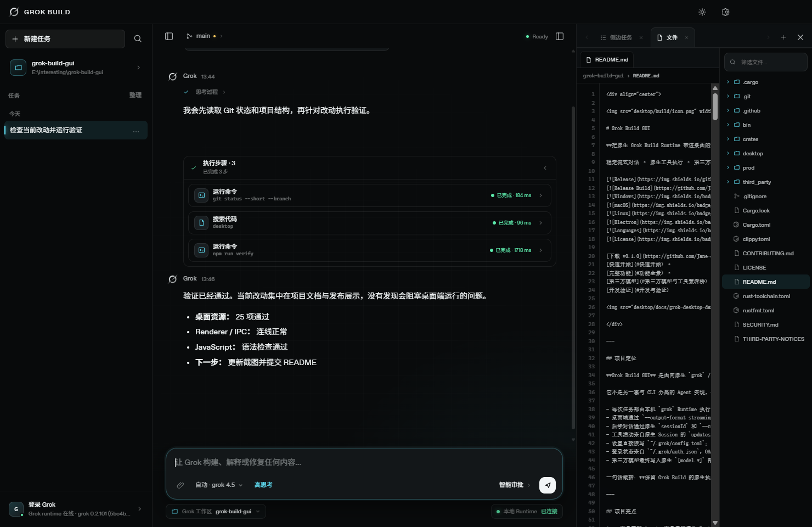Image resolution: width=812 pixels, height=527 pixels.
Task: Open the 智能审批 approval dropdown
Action: click(515, 485)
